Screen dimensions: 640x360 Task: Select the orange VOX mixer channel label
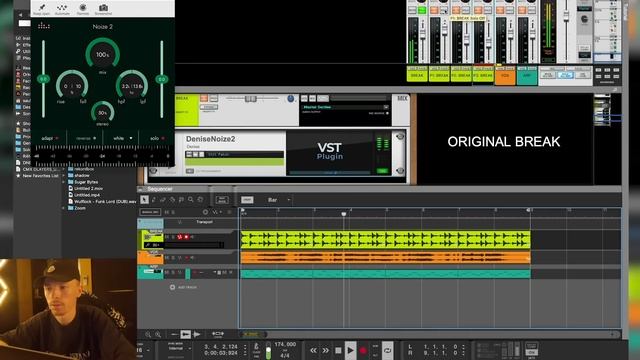[x=505, y=76]
